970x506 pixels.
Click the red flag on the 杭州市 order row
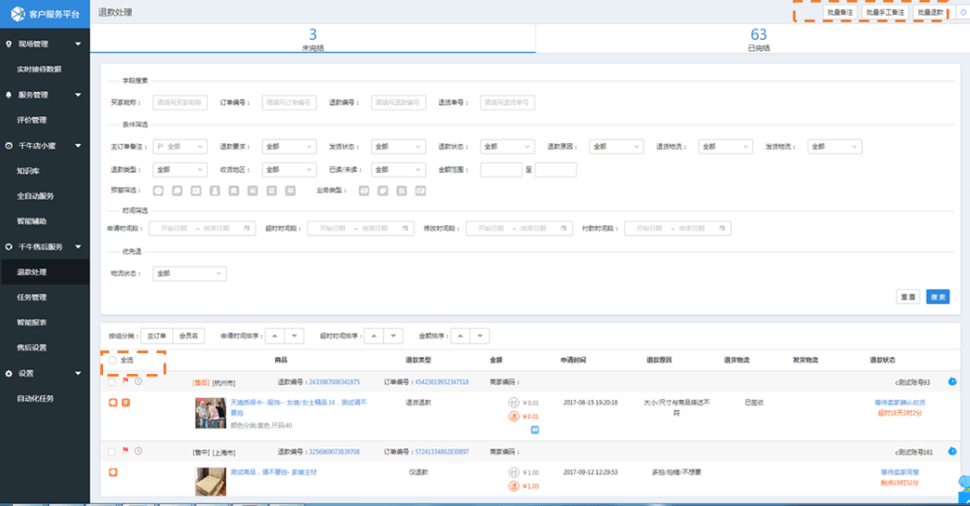click(x=126, y=381)
